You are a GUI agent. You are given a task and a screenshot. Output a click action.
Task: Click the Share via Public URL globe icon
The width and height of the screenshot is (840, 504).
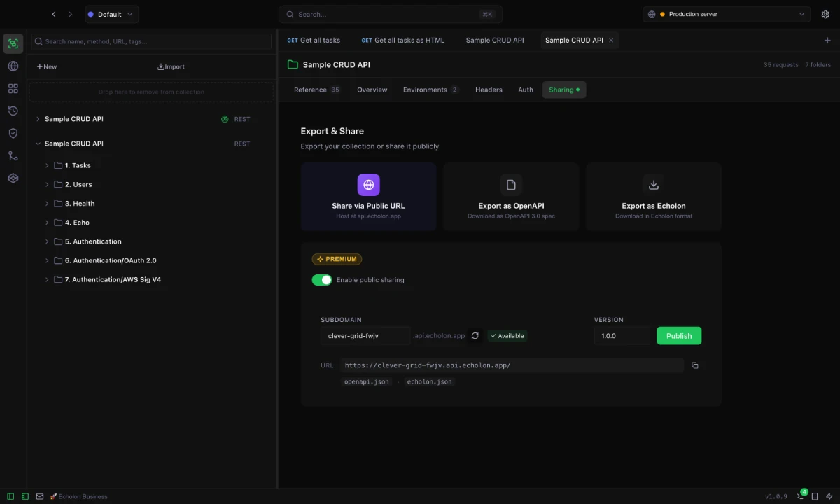(368, 185)
